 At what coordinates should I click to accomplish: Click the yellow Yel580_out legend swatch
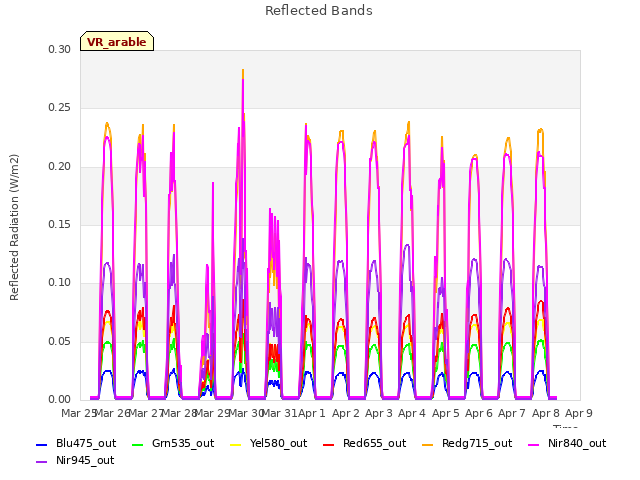pos(236,444)
